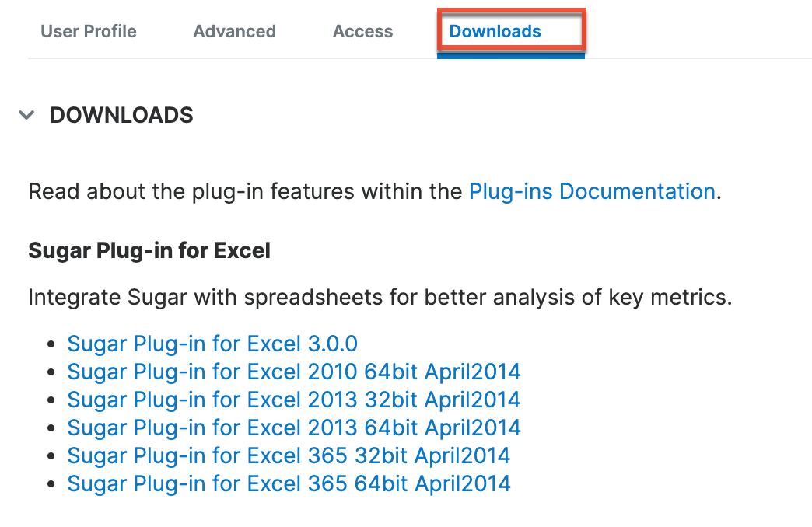Open the Advanced tab

[233, 31]
